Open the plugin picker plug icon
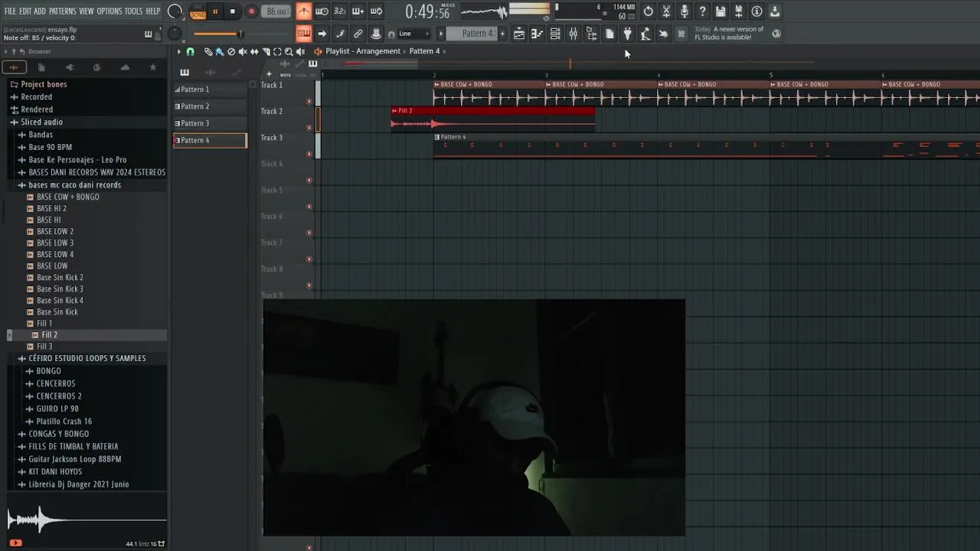Viewport: 980px width, 551px height. pyautogui.click(x=627, y=34)
